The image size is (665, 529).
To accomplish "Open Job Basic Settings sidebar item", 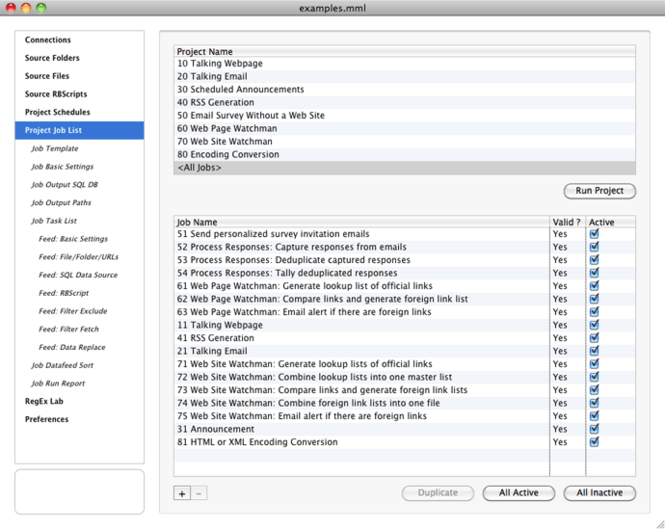I will click(x=79, y=167).
